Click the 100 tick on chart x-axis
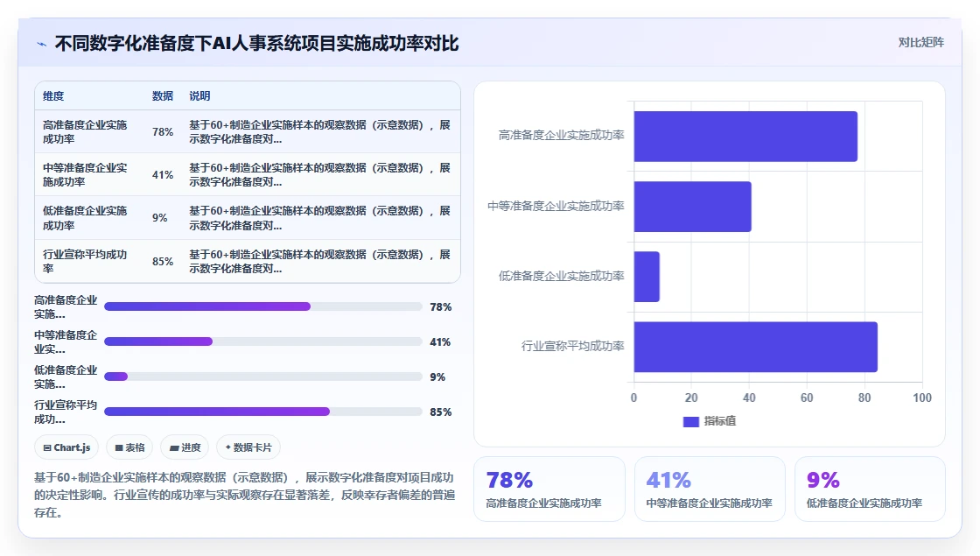This screenshot has height=556, width=980. (922, 398)
